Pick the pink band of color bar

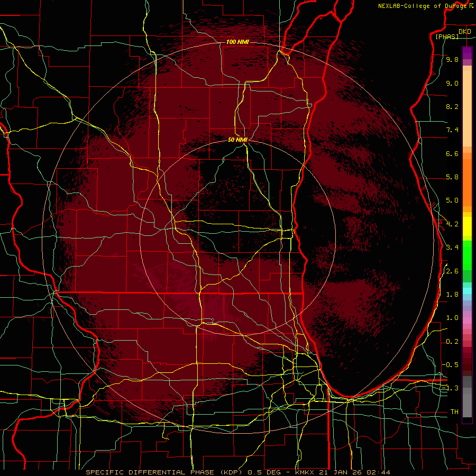(467, 321)
